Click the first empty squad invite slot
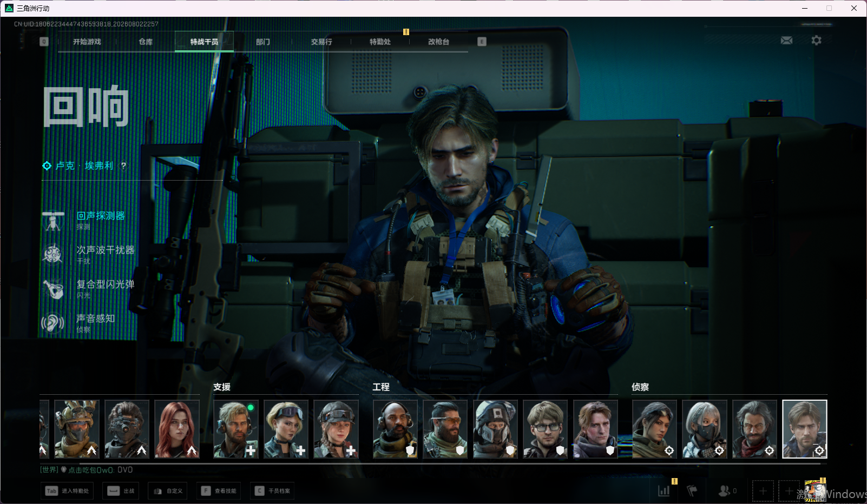 click(763, 491)
